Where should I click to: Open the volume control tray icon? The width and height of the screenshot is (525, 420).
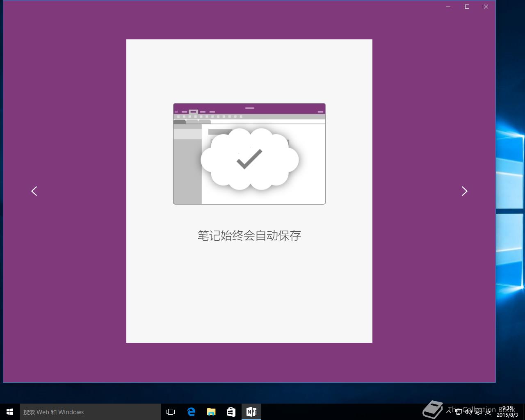point(468,412)
